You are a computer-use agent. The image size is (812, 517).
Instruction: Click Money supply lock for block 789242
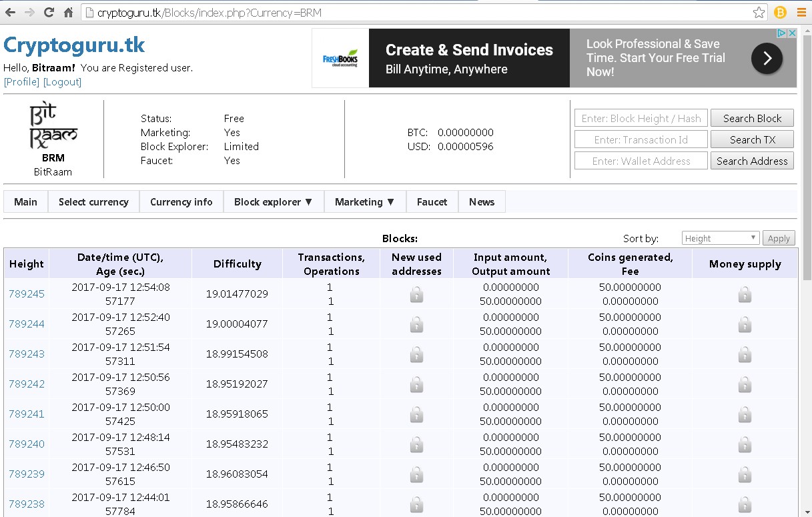[745, 384]
